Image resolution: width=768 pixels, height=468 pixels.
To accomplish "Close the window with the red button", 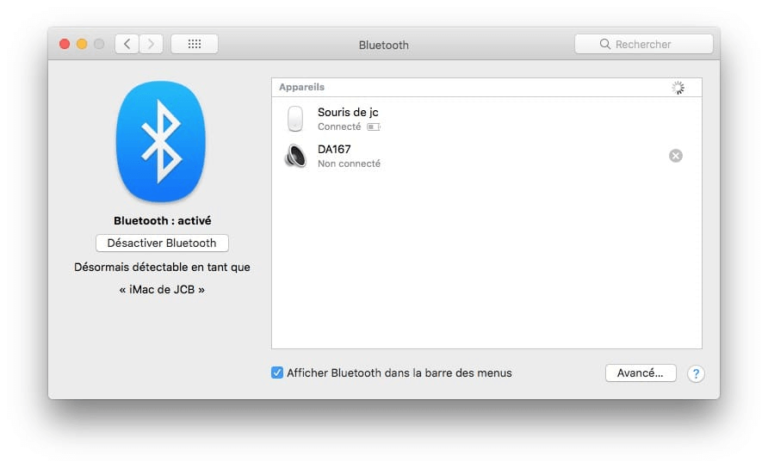I will 65,44.
